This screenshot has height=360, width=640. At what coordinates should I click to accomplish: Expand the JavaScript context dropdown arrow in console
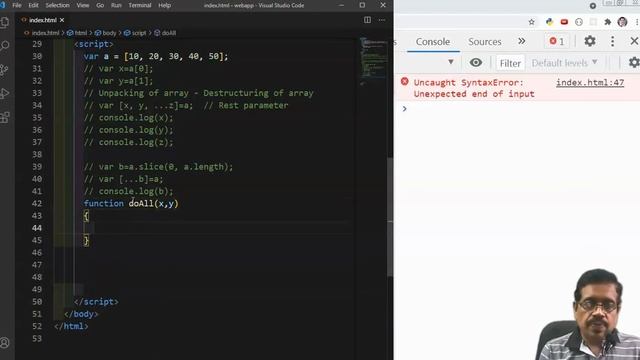tap(451, 62)
